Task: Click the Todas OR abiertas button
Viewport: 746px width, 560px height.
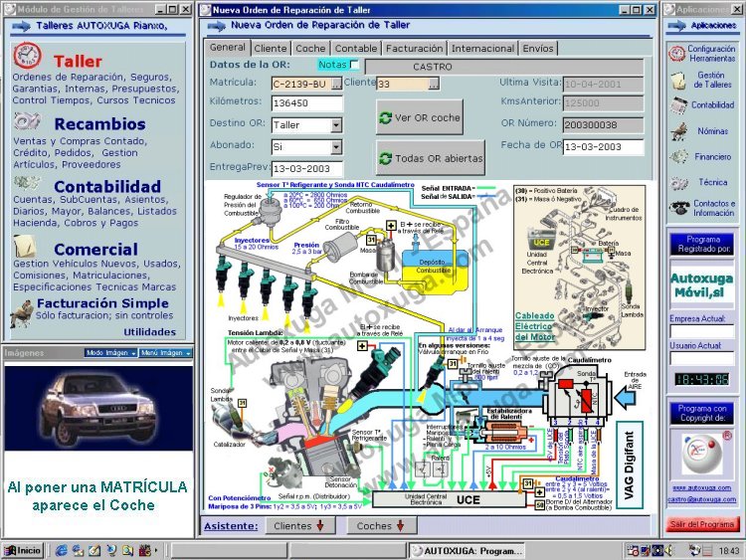Action: (431, 158)
